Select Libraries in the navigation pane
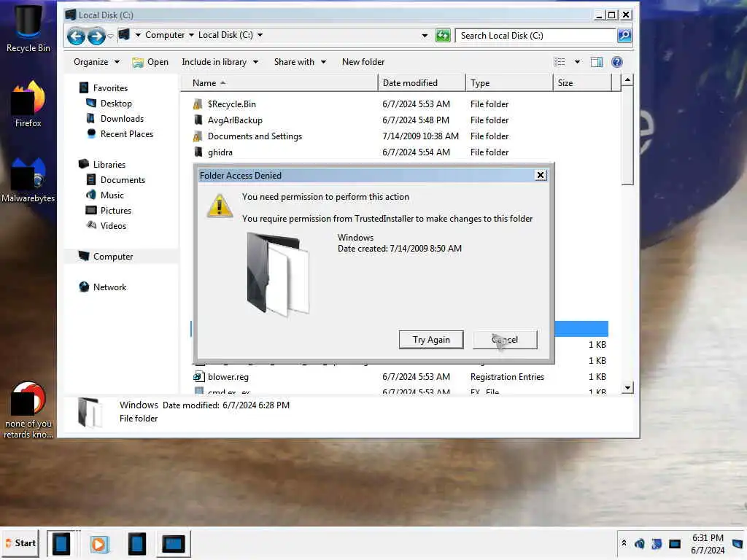Image resolution: width=747 pixels, height=560 pixels. click(x=109, y=164)
